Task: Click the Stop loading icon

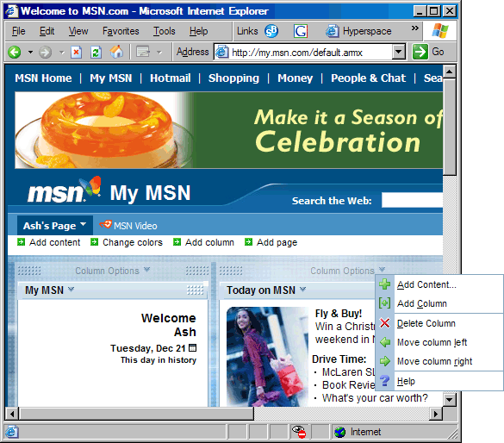Action: [76, 52]
